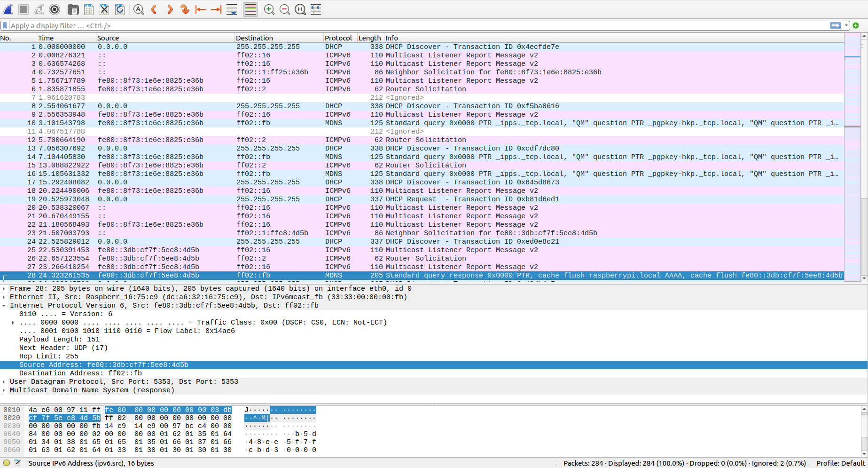Select the Destination Address ff02::fb field
Viewport: 868px width, 468px height.
click(80, 373)
